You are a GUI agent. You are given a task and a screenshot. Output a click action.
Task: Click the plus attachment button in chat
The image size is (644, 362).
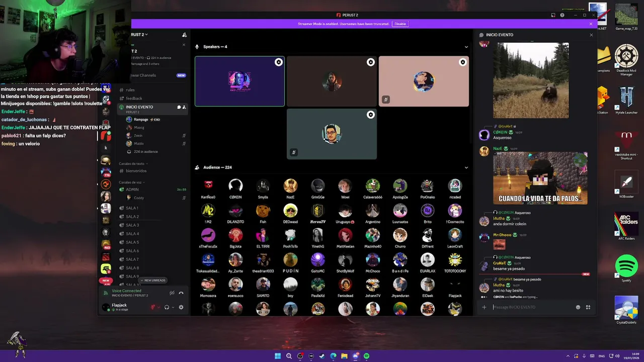[x=484, y=307]
